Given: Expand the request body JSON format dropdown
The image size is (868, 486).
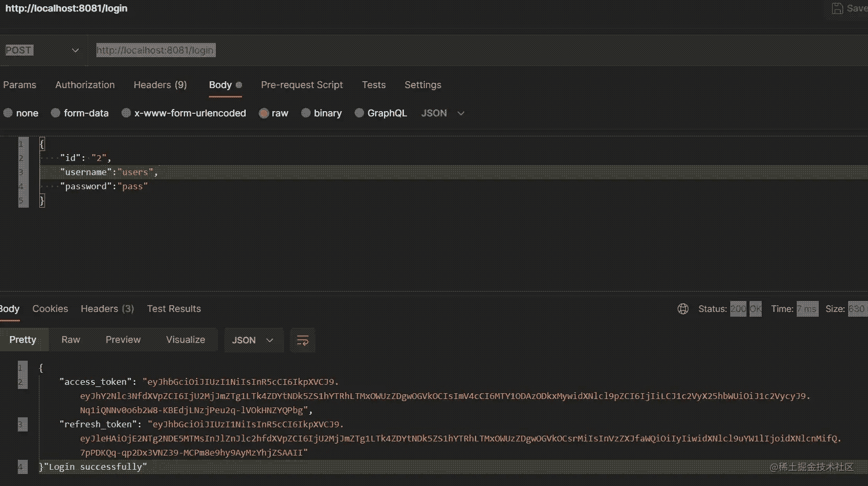Looking at the screenshot, I should tap(443, 113).
